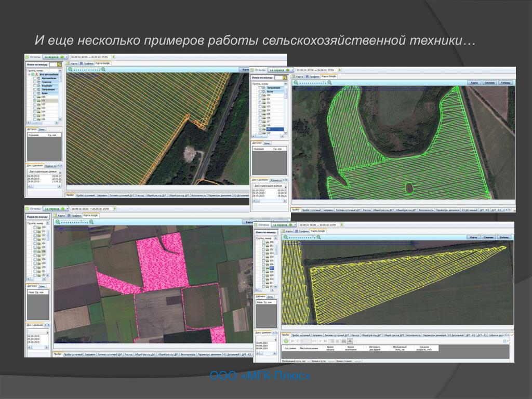Open Безопасность tab in green-track window
The height and width of the screenshot is (399, 532).
click(426, 210)
